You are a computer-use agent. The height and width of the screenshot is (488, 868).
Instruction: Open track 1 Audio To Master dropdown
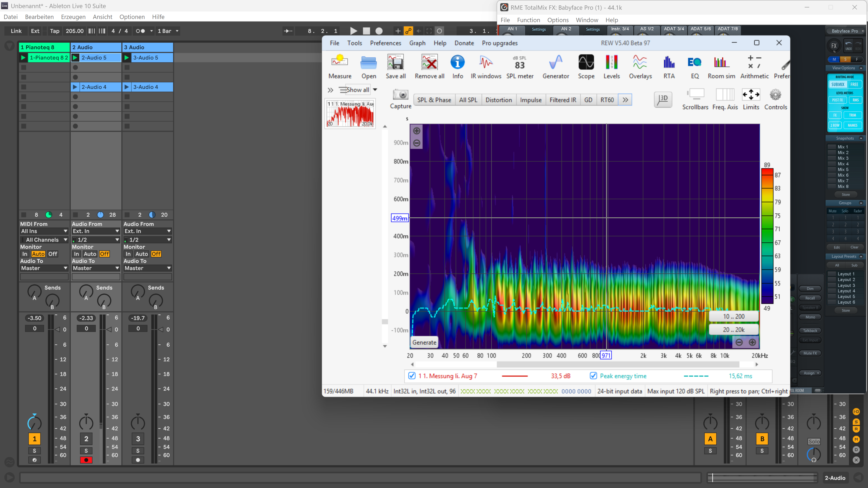(x=44, y=268)
